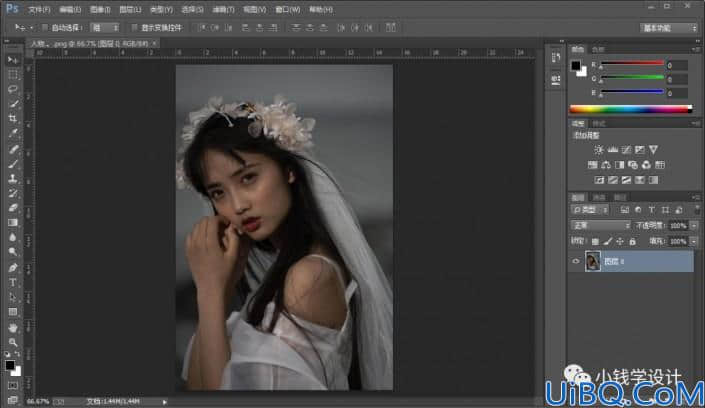This screenshot has width=705, height=408.
Task: Open the Image menu
Action: click(100, 9)
